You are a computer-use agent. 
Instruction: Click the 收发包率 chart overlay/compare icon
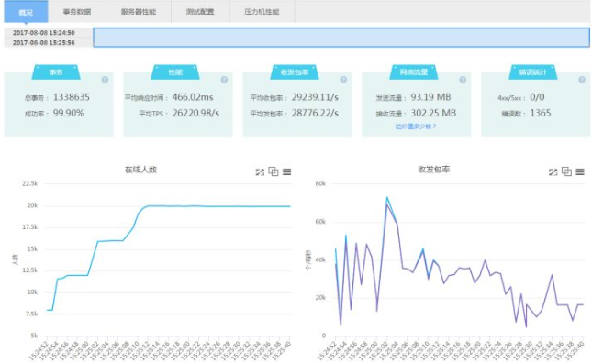tap(566, 171)
